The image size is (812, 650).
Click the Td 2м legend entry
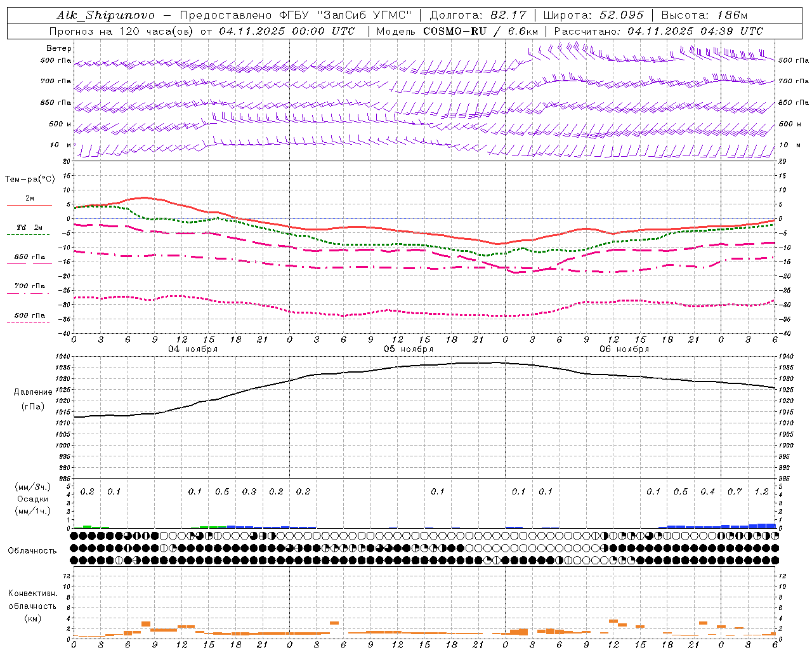coord(30,227)
